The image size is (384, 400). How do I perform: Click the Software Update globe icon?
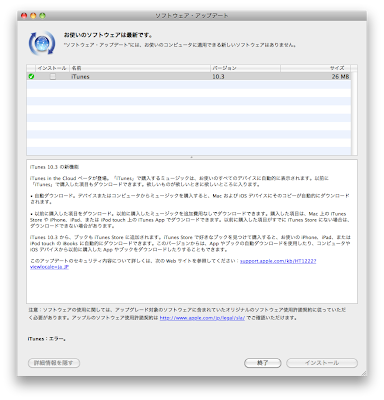(x=42, y=43)
